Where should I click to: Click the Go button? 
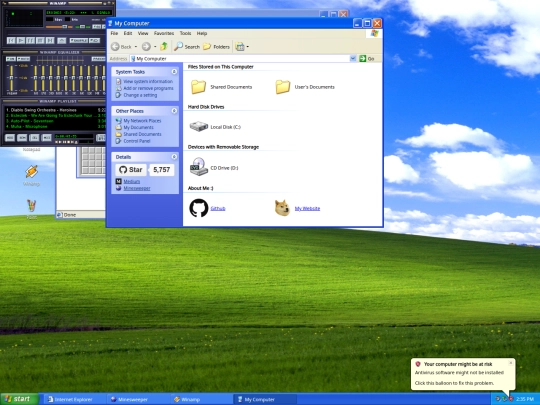(367, 59)
